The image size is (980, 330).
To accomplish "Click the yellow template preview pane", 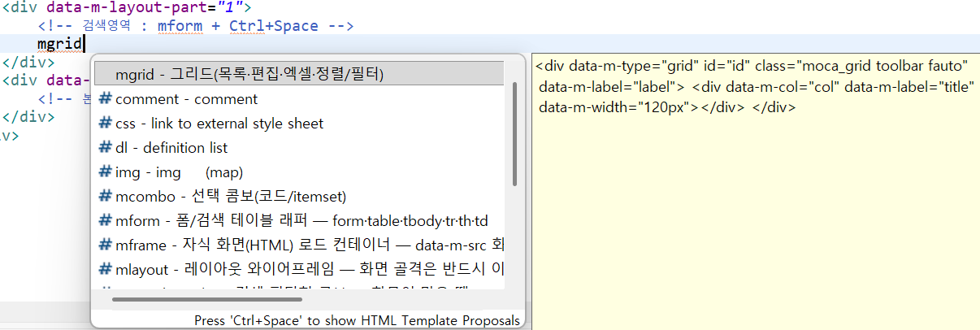I will 755,192.
